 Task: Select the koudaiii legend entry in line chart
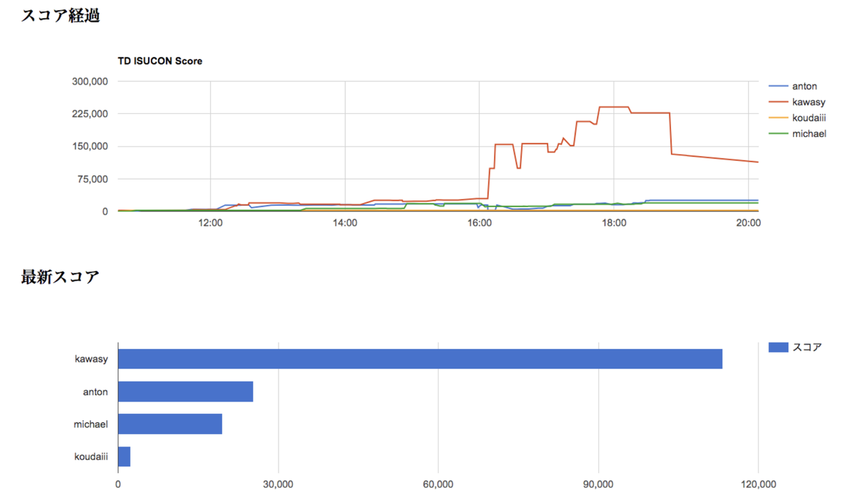tap(808, 118)
